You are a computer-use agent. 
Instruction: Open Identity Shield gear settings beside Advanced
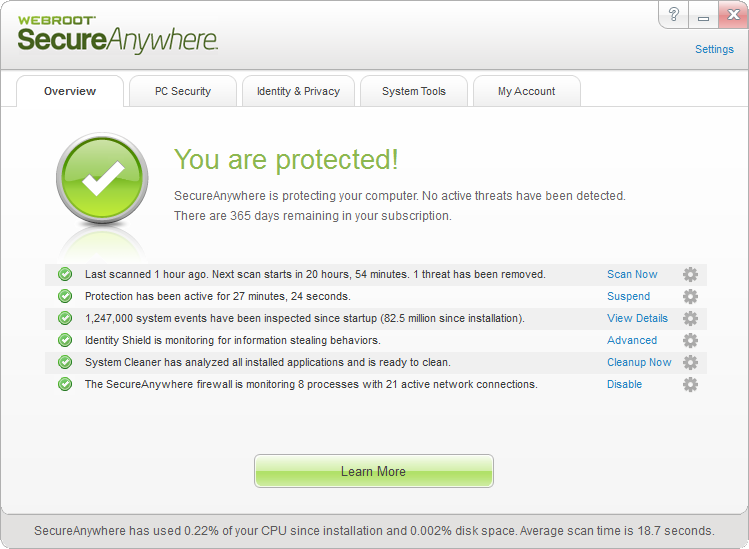pyautogui.click(x=690, y=340)
